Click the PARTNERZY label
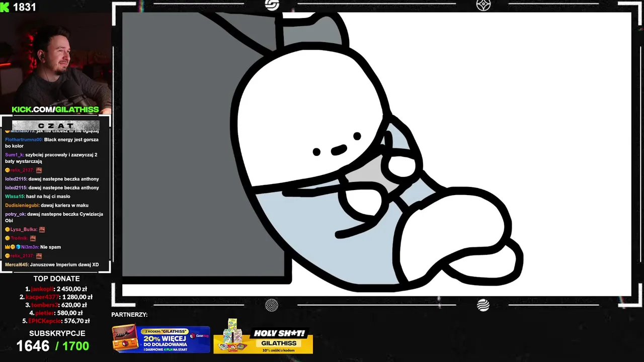 point(129,315)
